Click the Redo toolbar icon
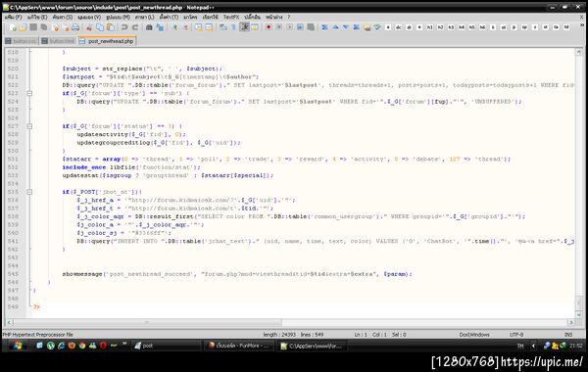588x372 pixels. pos(135,27)
